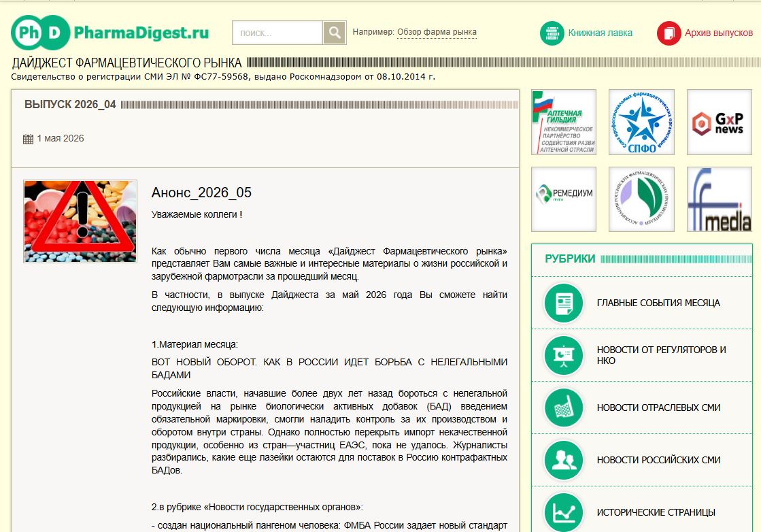Open rubric ГЛАВНЫЕ СОБЫТИЯ МЕСЯЦА
The image size is (761, 532).
point(658,303)
